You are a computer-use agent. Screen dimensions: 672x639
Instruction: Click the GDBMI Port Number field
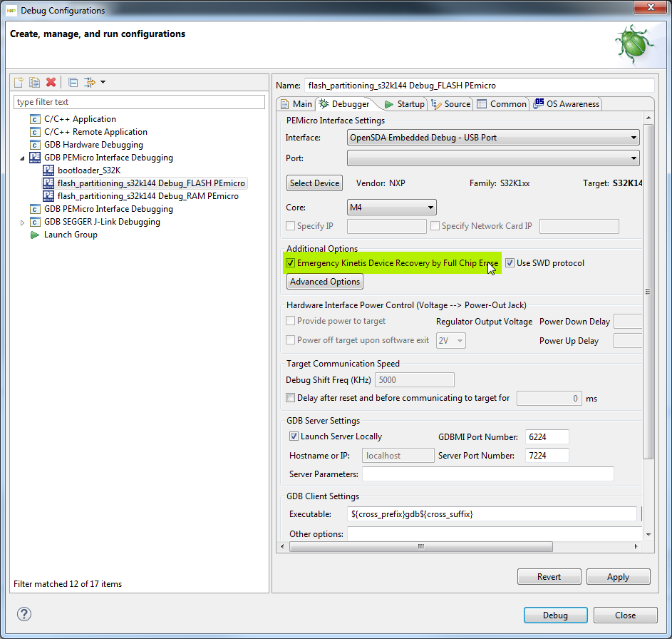(x=547, y=437)
